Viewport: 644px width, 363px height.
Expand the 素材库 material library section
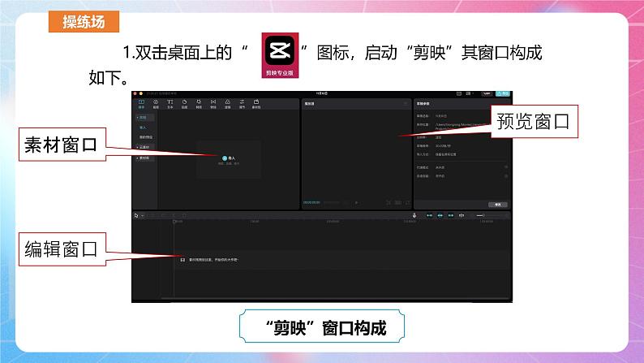tap(144, 158)
